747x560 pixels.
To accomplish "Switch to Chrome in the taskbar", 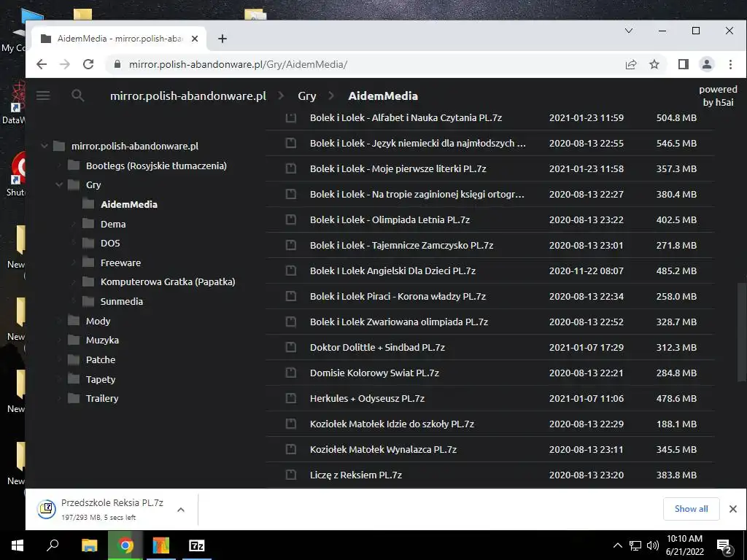I will click(x=125, y=545).
